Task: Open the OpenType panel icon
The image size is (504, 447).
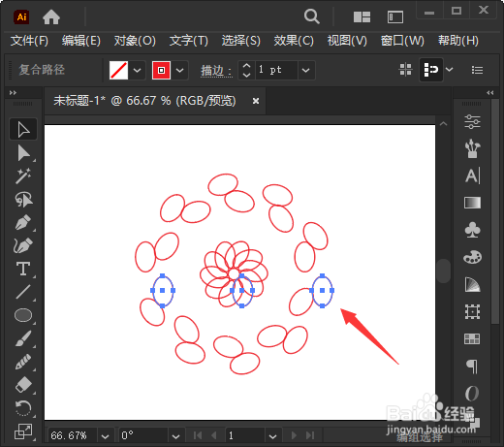Action: coord(472,394)
